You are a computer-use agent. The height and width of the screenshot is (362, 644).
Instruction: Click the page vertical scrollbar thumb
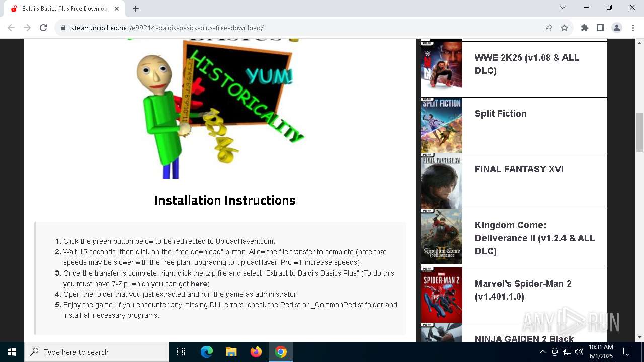(x=639, y=132)
